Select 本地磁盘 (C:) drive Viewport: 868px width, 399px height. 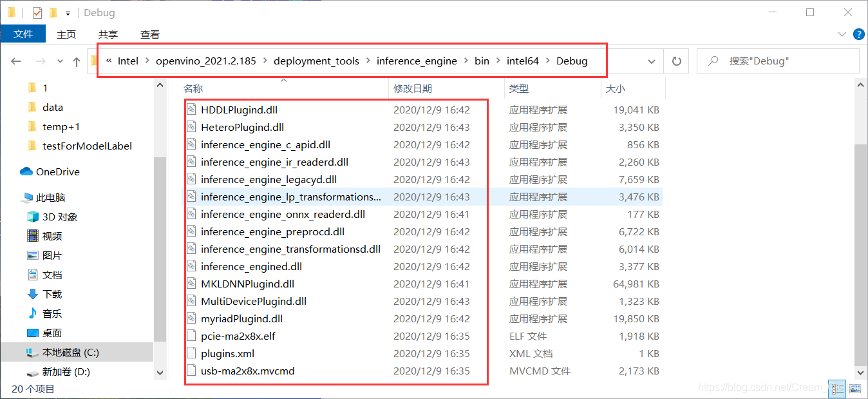click(71, 353)
